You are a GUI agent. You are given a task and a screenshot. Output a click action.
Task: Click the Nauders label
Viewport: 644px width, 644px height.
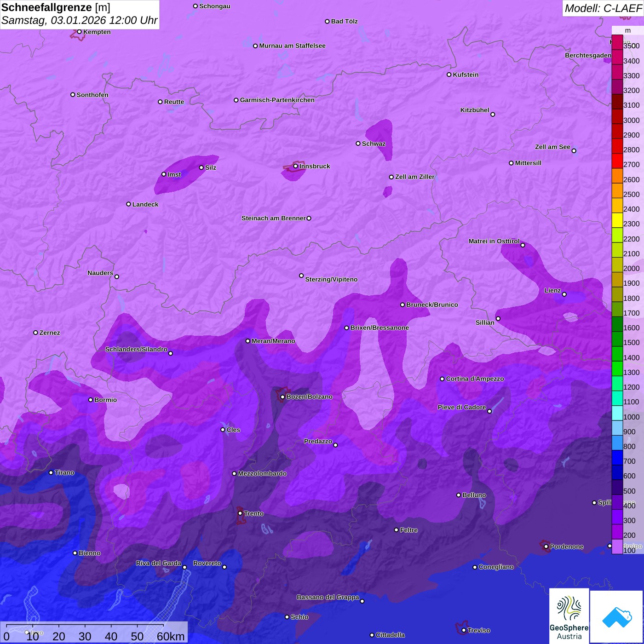(x=100, y=273)
